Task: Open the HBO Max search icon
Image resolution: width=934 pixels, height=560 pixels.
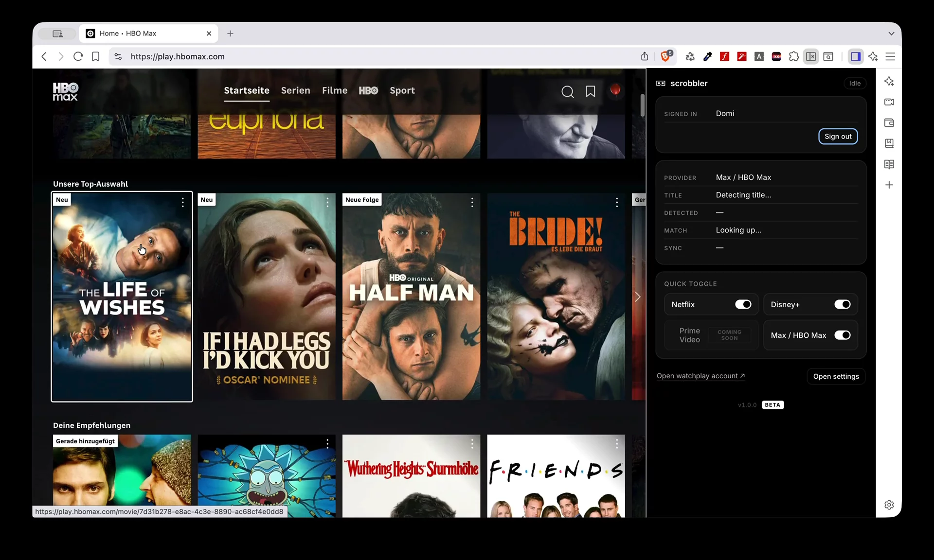Action: tap(567, 91)
